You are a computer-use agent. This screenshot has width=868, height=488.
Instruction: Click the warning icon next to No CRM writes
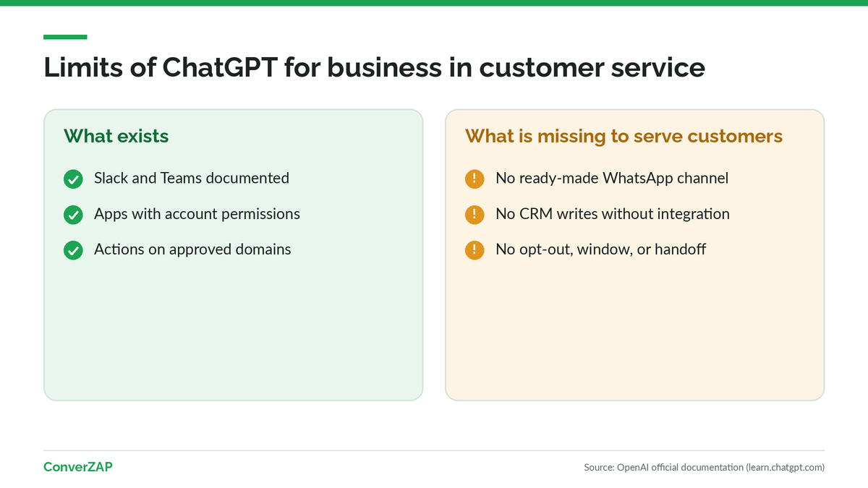475,215
